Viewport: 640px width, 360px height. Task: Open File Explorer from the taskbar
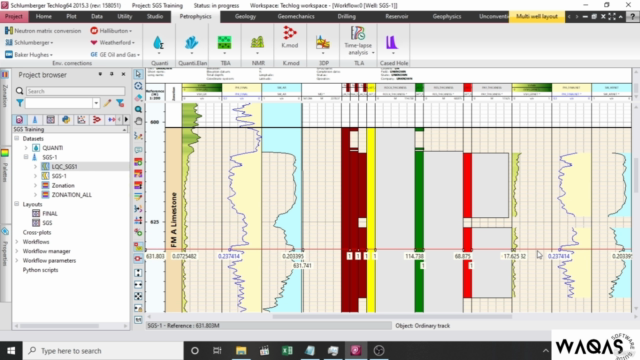click(241, 351)
